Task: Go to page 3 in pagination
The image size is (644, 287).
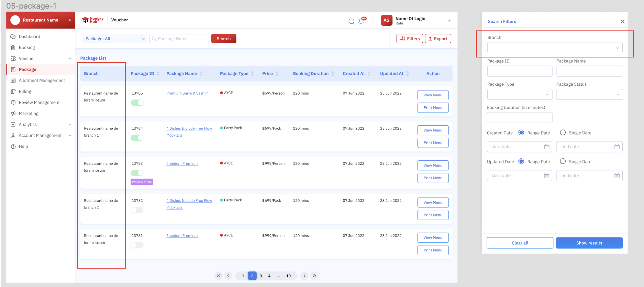Action: coord(261,276)
